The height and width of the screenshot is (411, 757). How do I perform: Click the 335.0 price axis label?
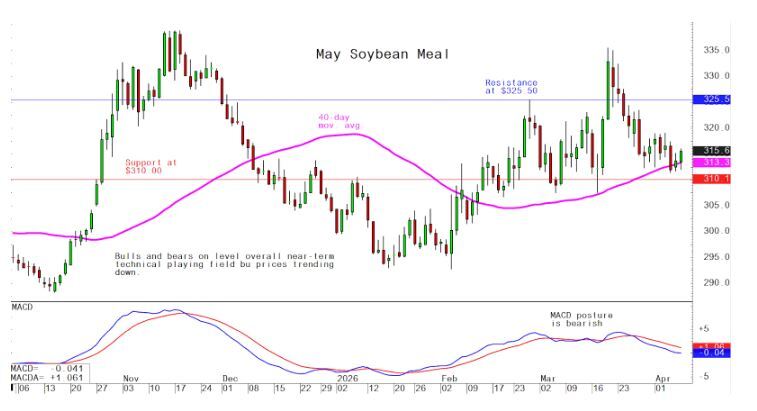717,50
